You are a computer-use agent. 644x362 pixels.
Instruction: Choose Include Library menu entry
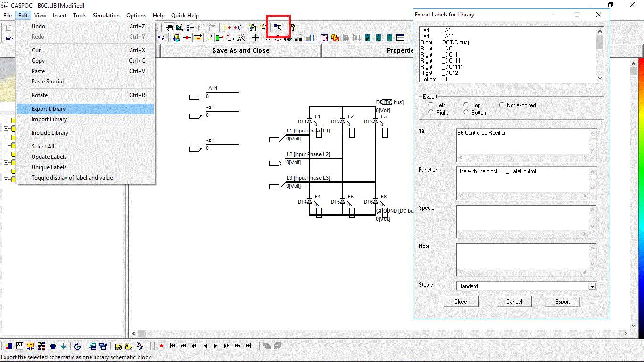[x=85, y=133]
